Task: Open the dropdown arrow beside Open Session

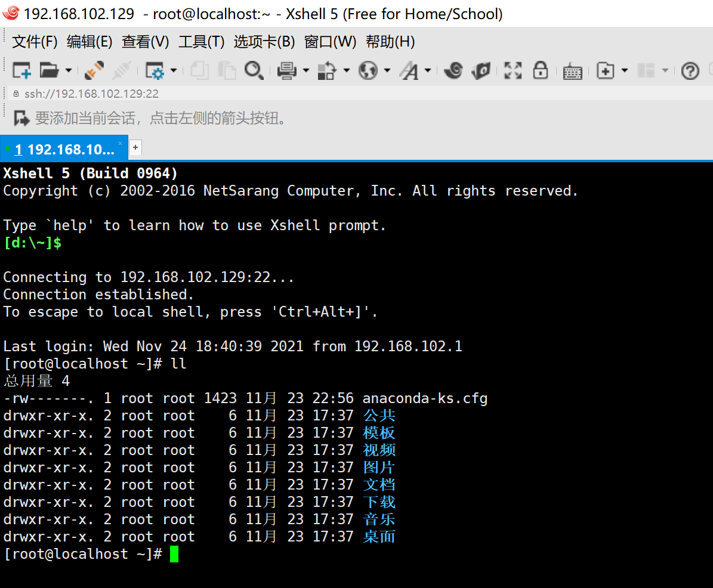Action: pyautogui.click(x=68, y=71)
